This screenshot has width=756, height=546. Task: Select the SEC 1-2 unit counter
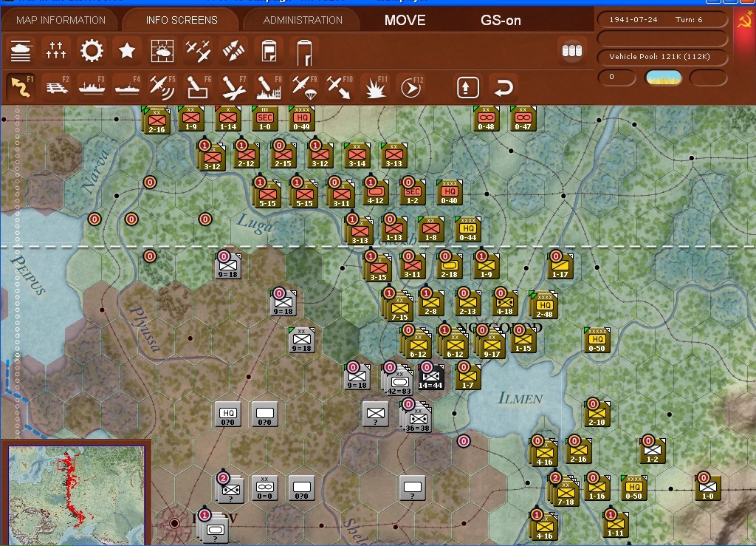click(x=412, y=192)
